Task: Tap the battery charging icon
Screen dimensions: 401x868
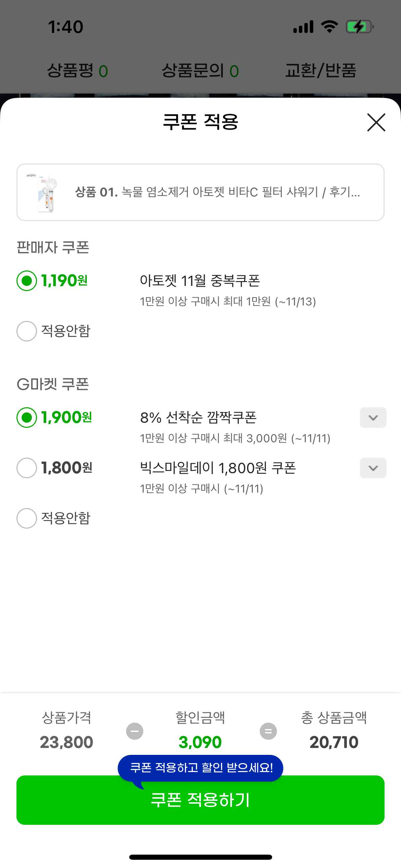Action: tap(359, 27)
